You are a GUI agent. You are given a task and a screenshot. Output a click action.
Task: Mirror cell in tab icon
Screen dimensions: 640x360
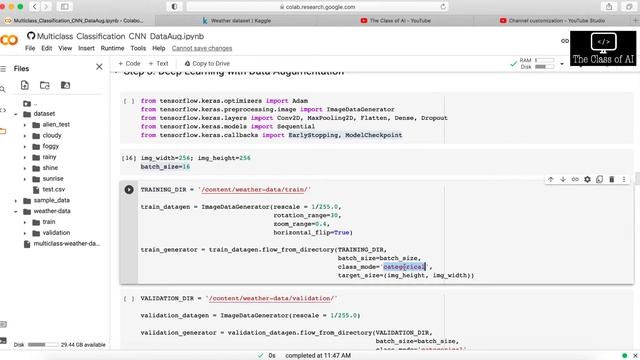click(599, 179)
